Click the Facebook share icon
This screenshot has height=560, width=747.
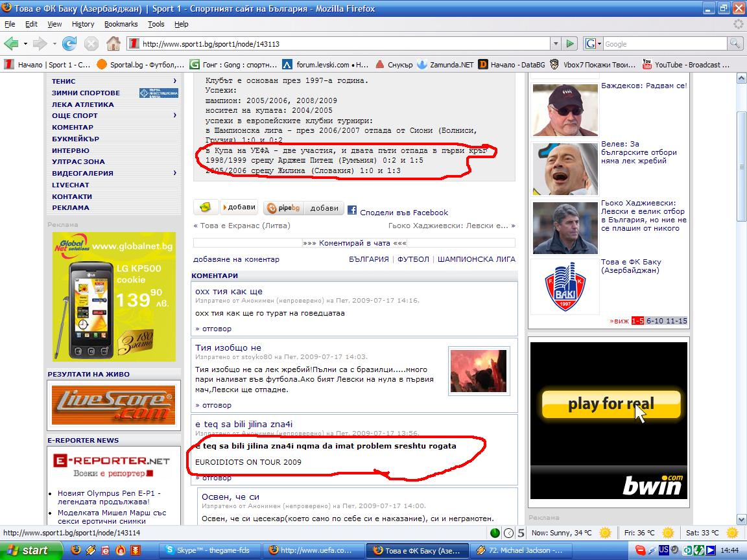[x=352, y=210]
